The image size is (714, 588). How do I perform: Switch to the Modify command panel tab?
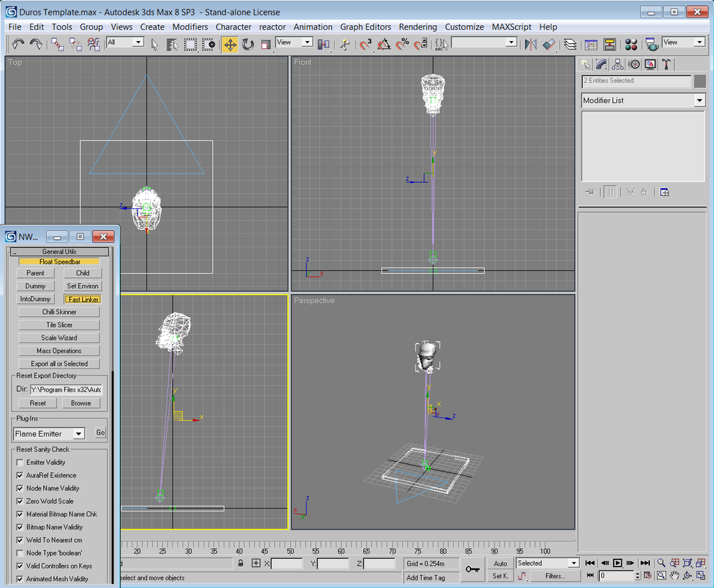[602, 65]
